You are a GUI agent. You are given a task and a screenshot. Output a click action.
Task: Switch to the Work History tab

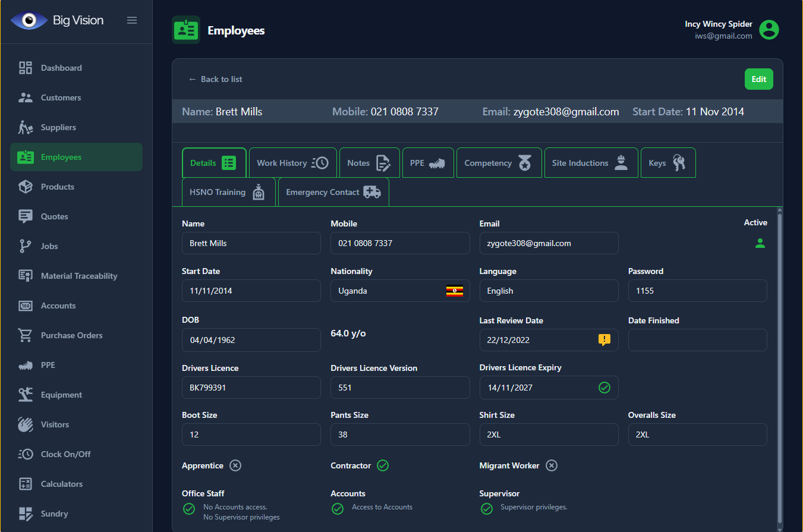[292, 163]
